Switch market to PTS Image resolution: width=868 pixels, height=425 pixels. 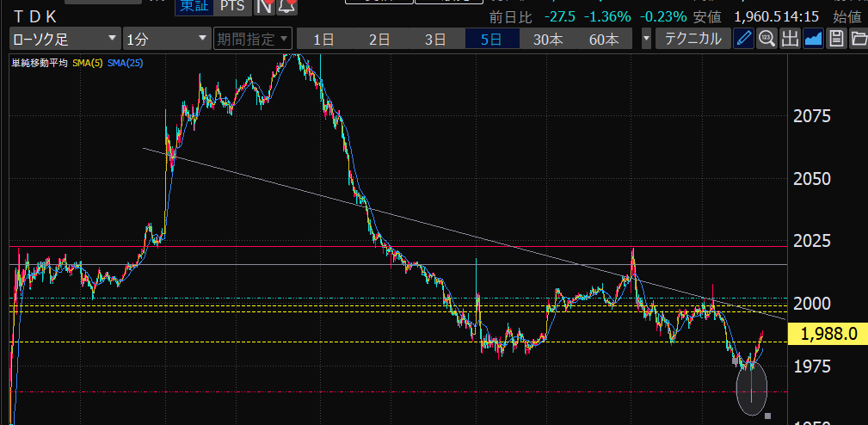point(231,6)
